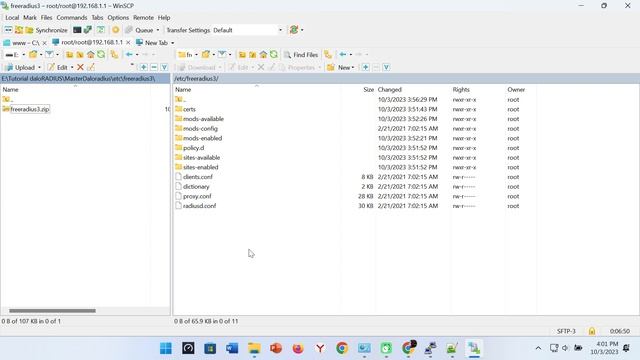
Task: Rename selected local file icon
Action: pyautogui.click(x=91, y=67)
